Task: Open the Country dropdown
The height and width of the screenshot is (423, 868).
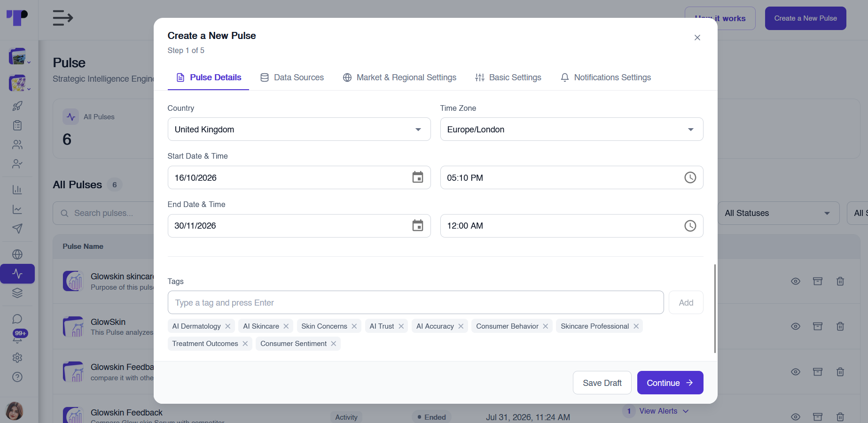Action: click(299, 129)
